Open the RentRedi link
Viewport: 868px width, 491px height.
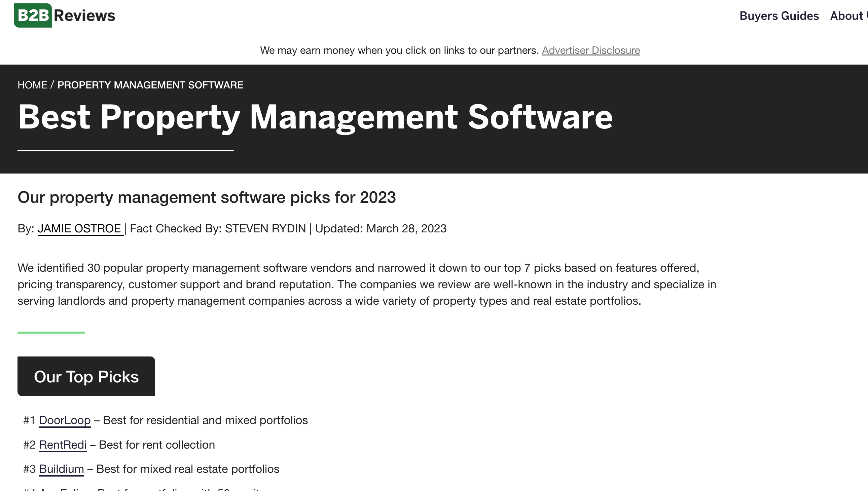coord(63,445)
